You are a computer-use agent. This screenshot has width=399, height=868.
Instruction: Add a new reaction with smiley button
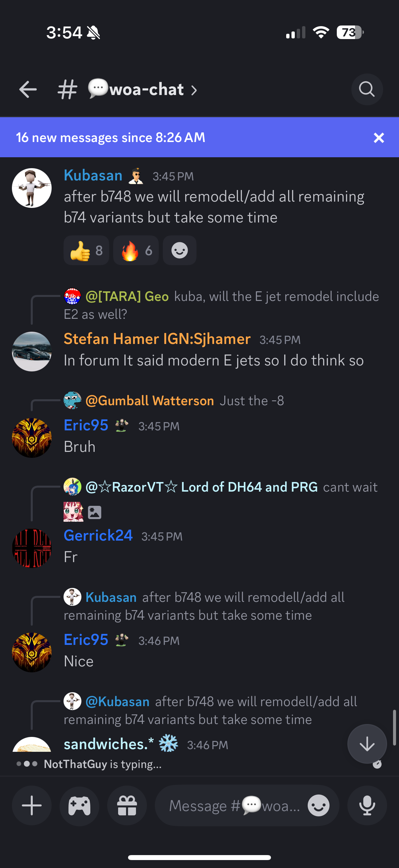179,250
